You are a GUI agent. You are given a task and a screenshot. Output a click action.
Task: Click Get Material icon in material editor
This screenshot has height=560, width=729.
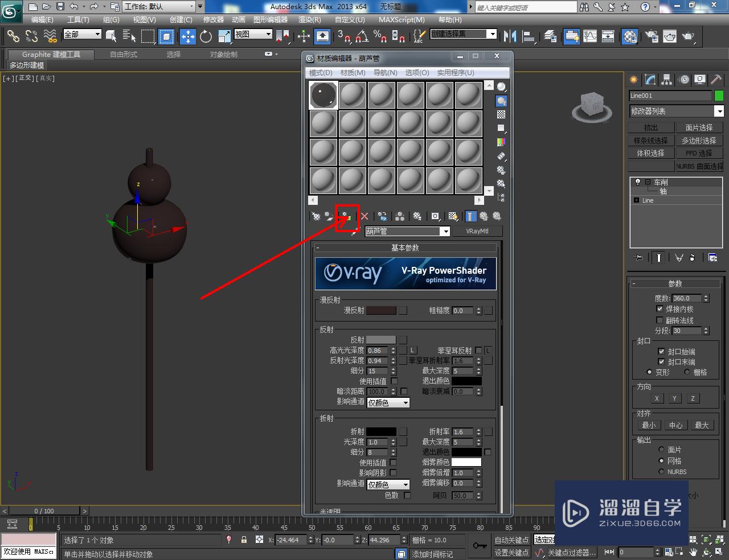316,216
